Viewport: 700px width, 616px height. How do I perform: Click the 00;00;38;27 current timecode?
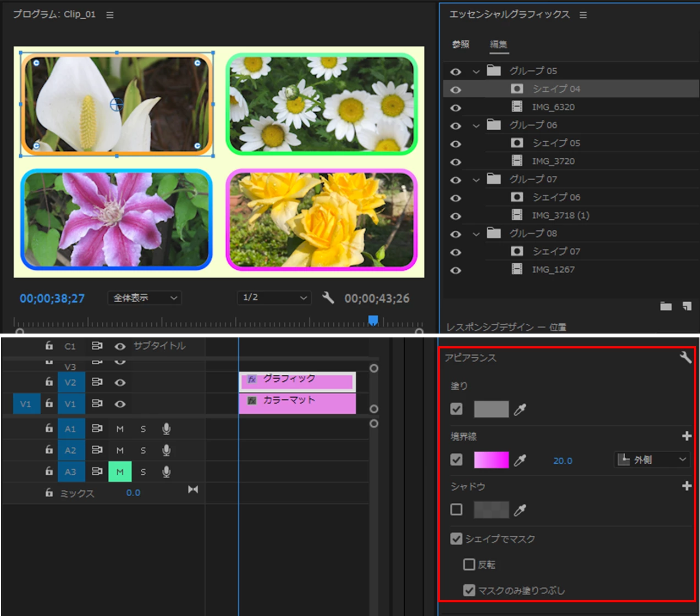click(x=52, y=298)
